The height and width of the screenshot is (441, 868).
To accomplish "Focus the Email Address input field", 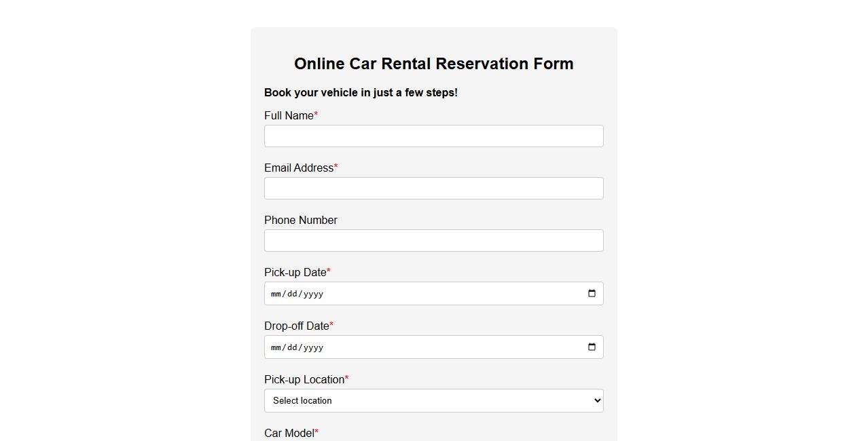I will click(434, 188).
